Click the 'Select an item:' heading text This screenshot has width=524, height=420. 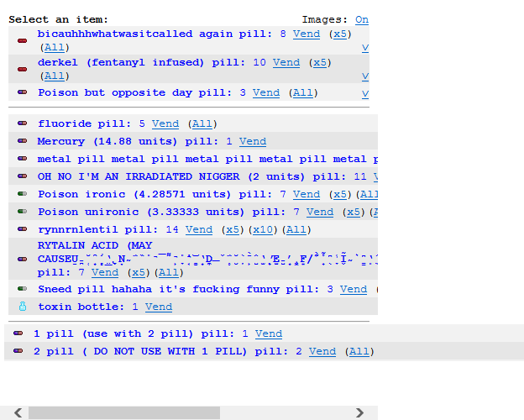tap(59, 19)
